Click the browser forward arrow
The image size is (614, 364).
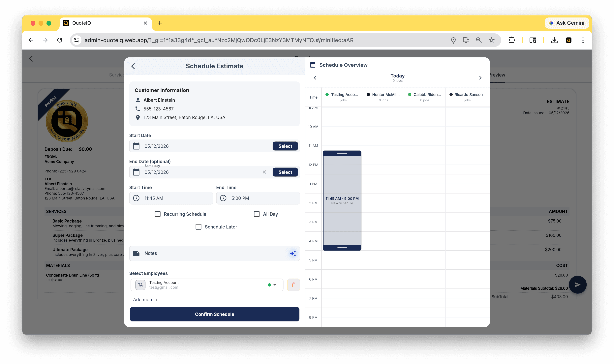coord(45,40)
